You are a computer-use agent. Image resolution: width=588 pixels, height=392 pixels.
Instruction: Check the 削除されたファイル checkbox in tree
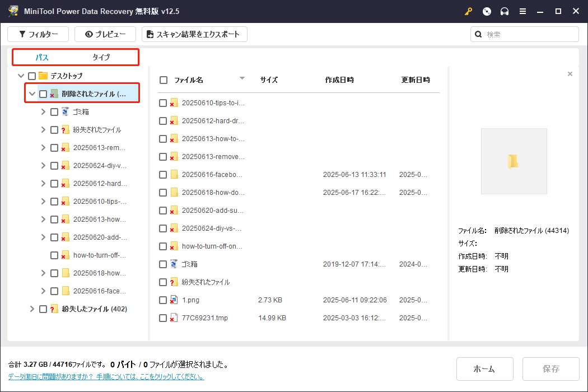click(43, 94)
